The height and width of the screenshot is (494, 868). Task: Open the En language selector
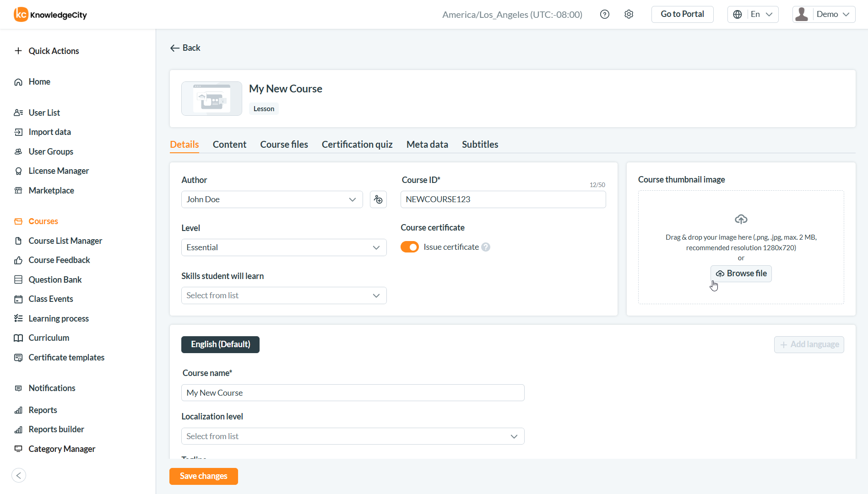pos(753,14)
